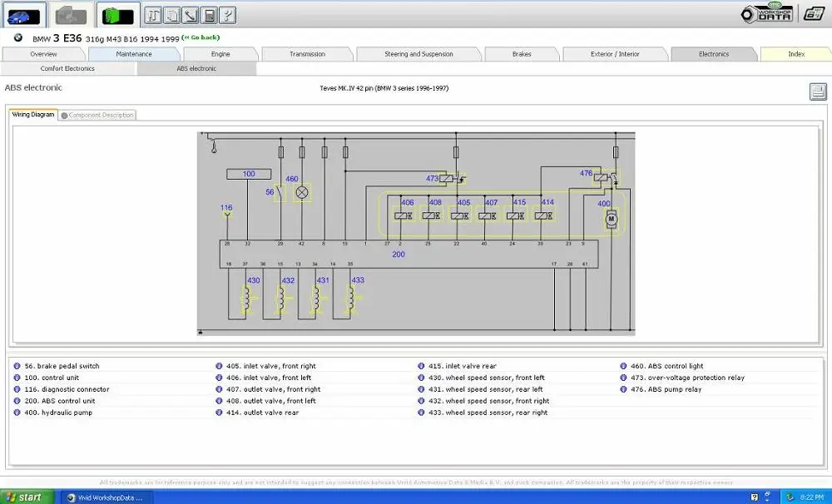Viewport: 832px width, 504px height.
Task: Click the green book manual icon
Action: tap(118, 15)
